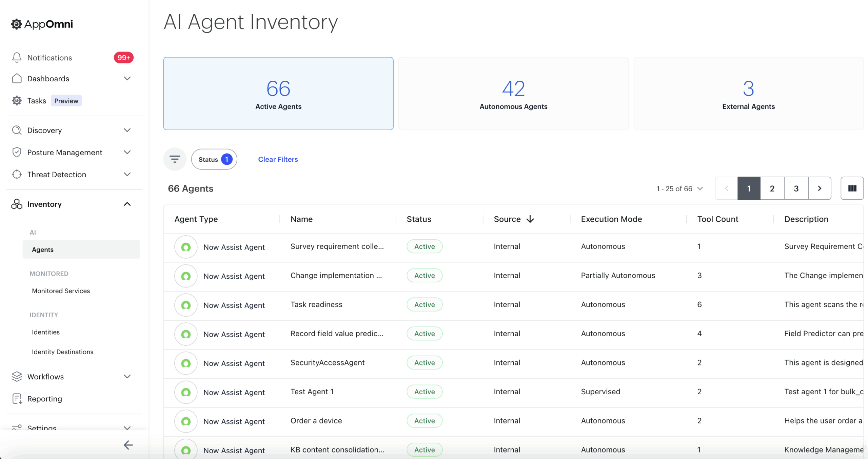This screenshot has width=868, height=459.
Task: Open the filter icon above the agents table
Action: 175,159
